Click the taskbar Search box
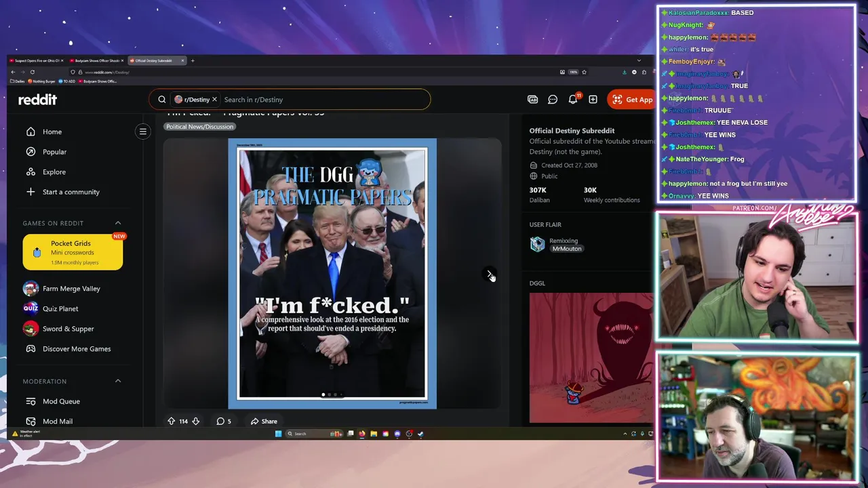The height and width of the screenshot is (488, 868). point(314,434)
